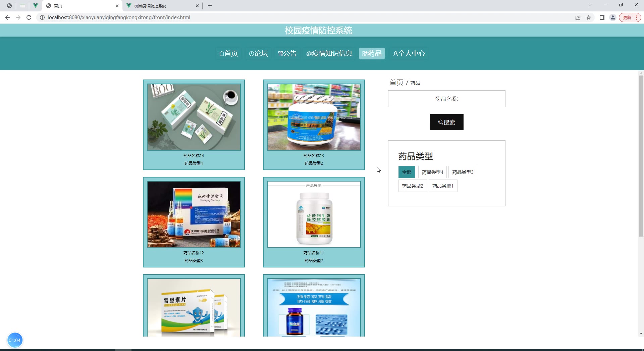Click the 药品名称14 label
Screen dimensions: 644x351
pyautogui.click(x=194, y=156)
